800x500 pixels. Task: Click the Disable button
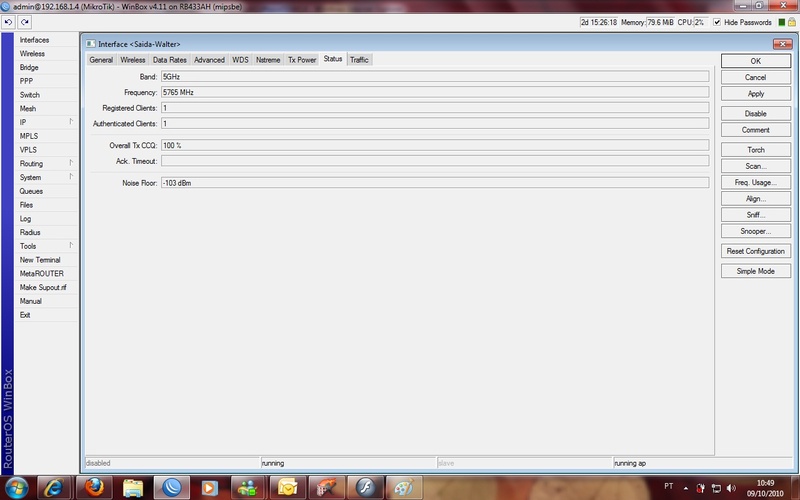coord(756,114)
